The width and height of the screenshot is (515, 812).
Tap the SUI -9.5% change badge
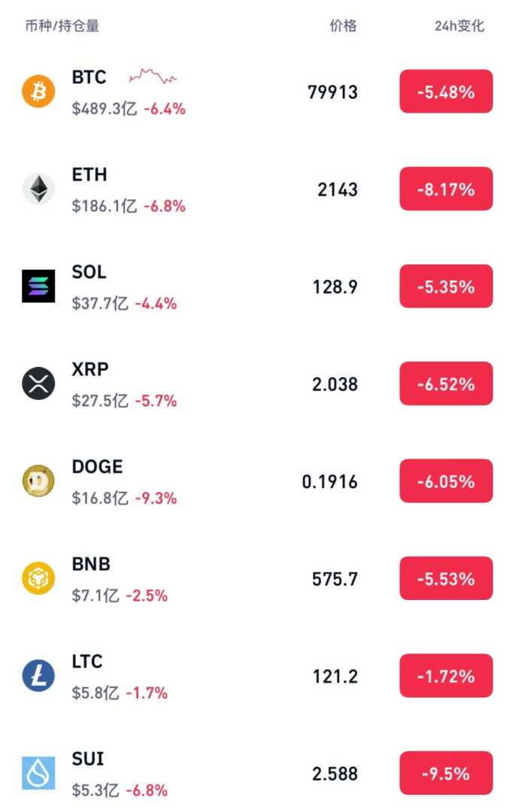coord(446,773)
